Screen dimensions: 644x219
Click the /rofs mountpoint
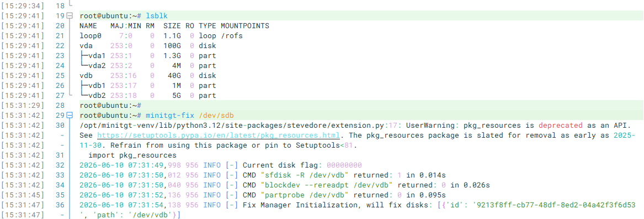232,36
